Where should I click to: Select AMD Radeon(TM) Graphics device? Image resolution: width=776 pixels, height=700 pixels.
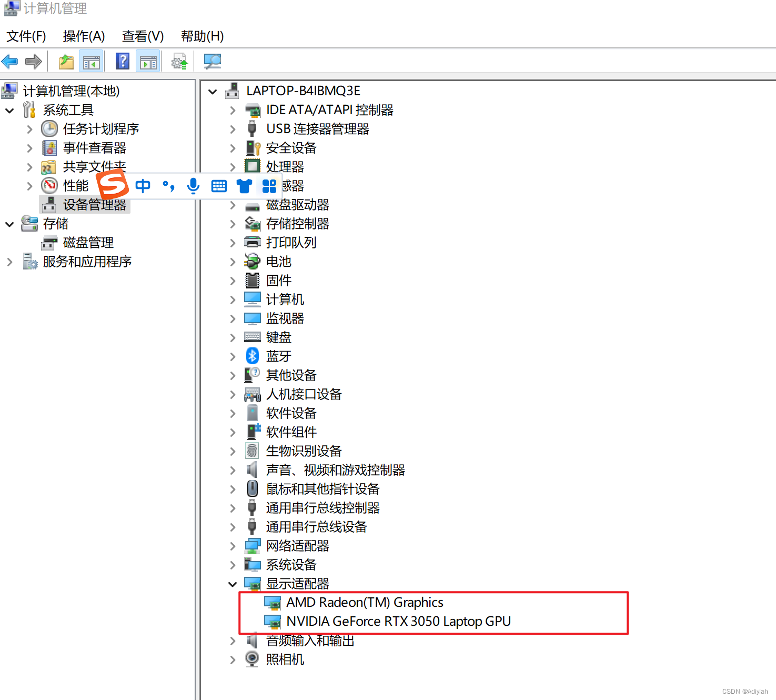coord(365,603)
